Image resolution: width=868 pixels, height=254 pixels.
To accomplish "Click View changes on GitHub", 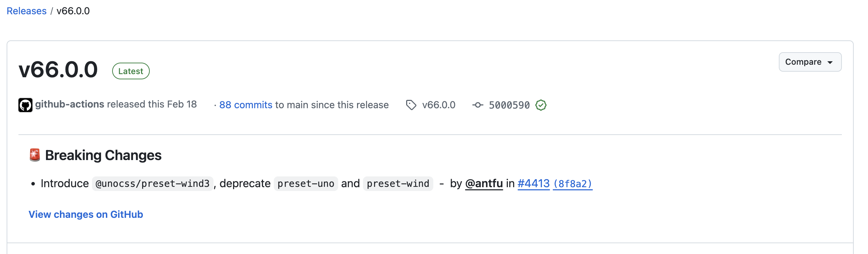I will 86,214.
